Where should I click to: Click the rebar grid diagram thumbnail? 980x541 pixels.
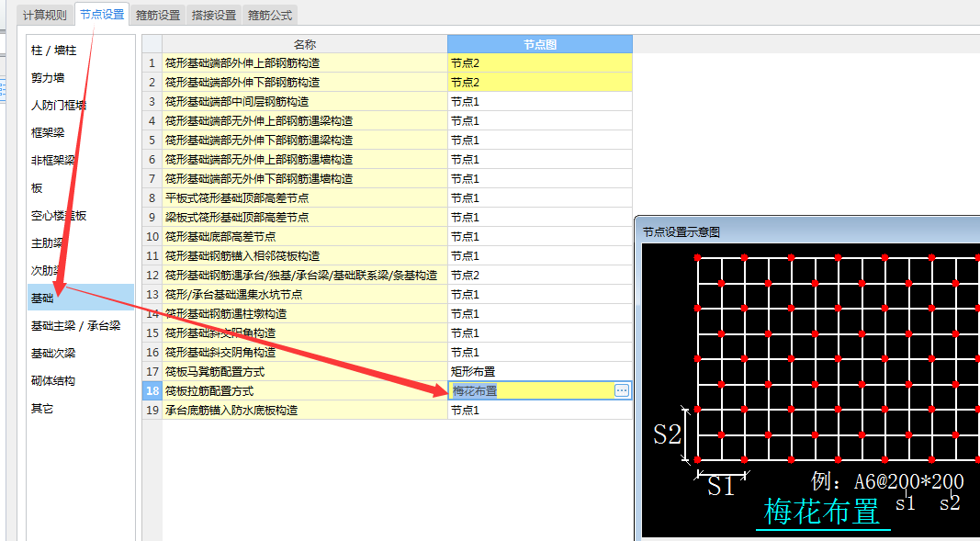(x=811, y=389)
